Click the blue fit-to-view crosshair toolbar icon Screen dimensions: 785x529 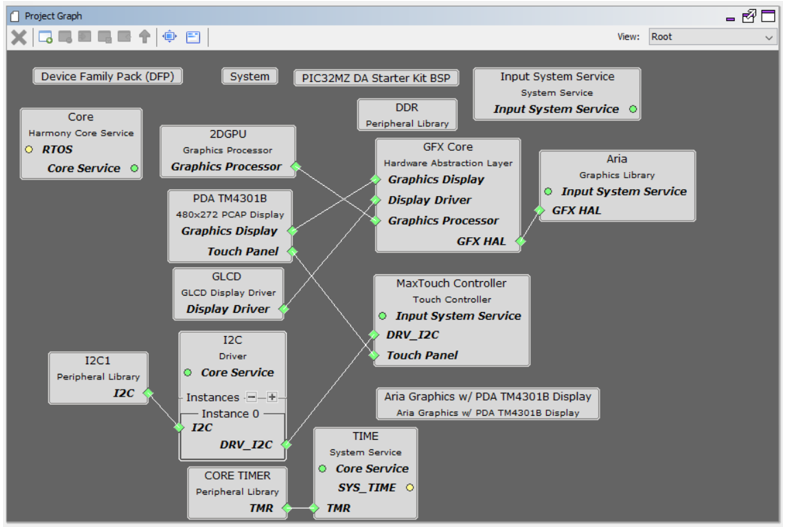coord(170,37)
